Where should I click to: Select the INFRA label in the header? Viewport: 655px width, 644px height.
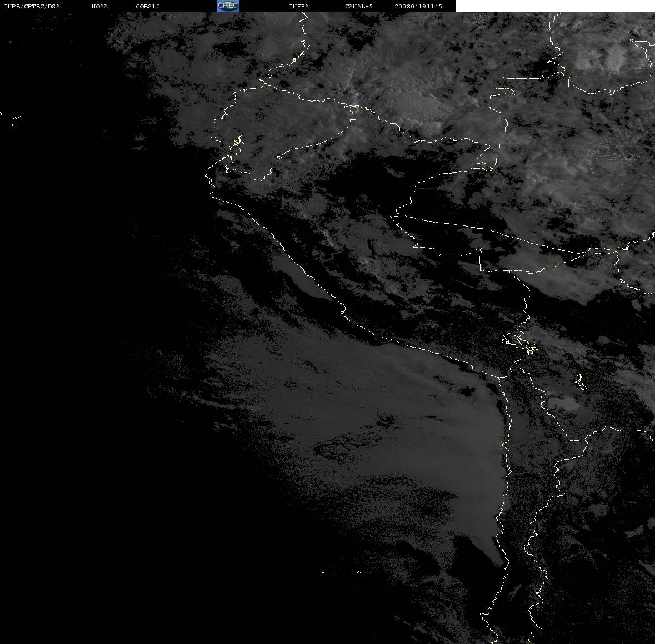(299, 6)
